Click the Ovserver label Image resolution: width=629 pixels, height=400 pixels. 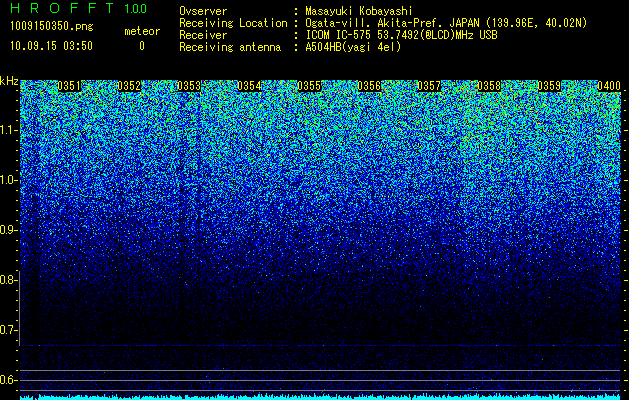[203, 11]
